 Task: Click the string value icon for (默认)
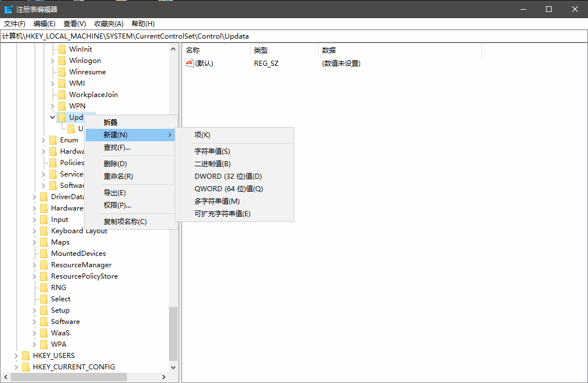(x=189, y=63)
